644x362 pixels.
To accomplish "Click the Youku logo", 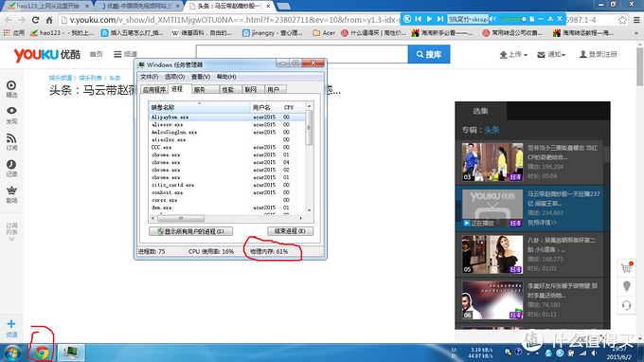I will pyautogui.click(x=47, y=55).
